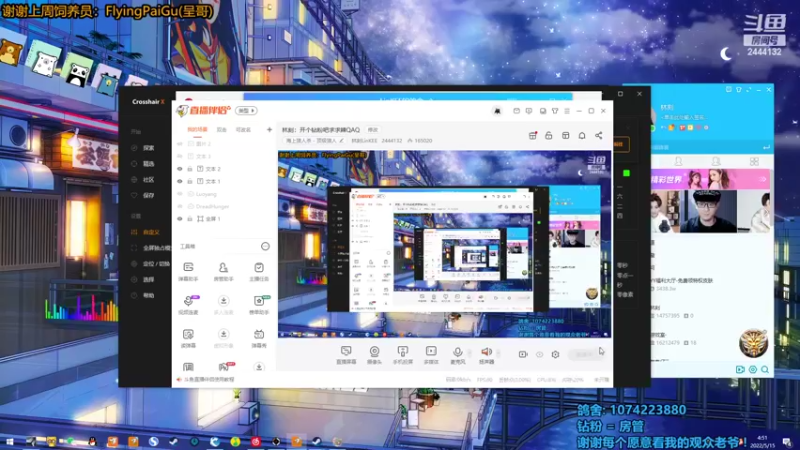800x450 pixels.
Task: Toggle visibility of DreadHunger source
Action: point(180,207)
